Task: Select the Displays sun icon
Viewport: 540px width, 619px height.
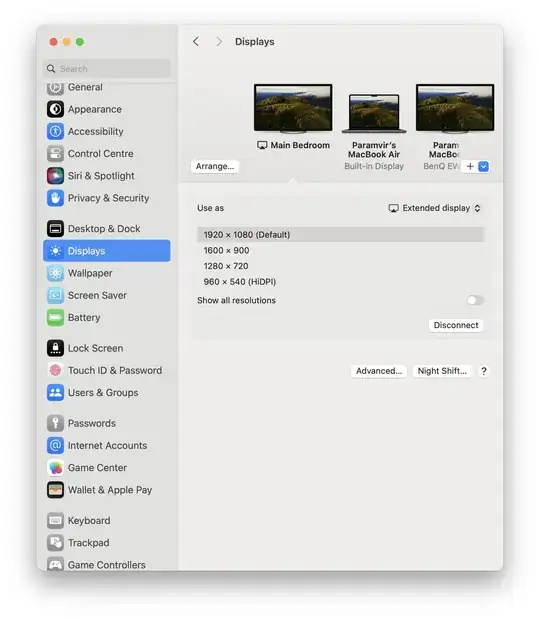Action: click(55, 251)
